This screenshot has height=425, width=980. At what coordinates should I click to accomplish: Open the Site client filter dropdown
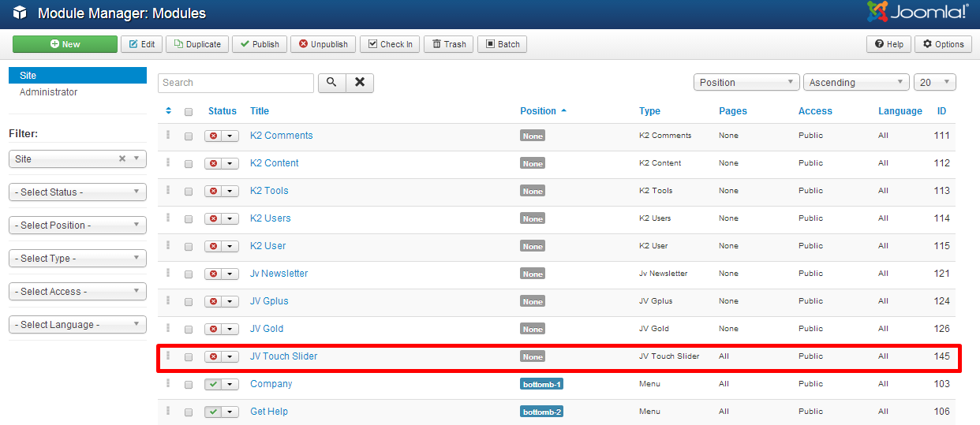77,158
